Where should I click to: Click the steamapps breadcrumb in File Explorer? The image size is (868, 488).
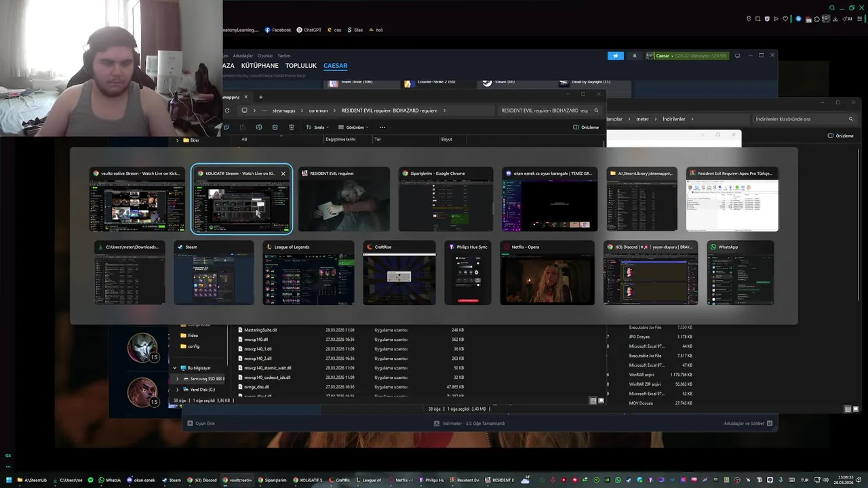pos(283,110)
